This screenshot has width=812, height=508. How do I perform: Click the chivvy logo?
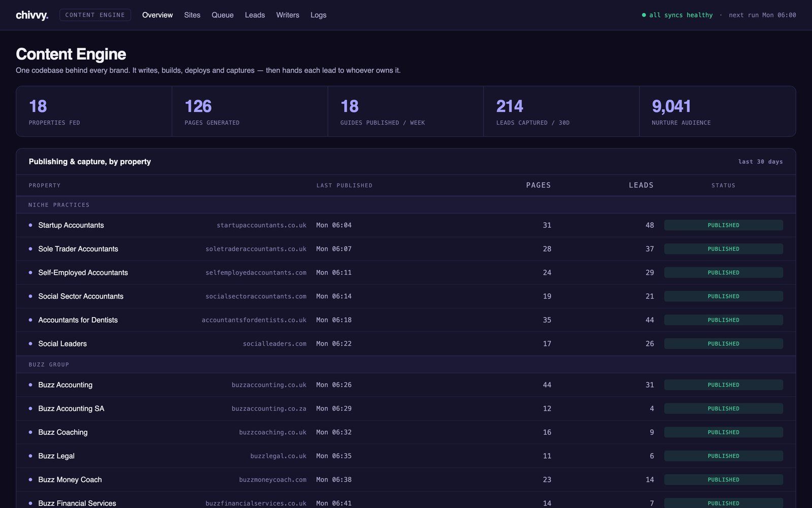32,15
